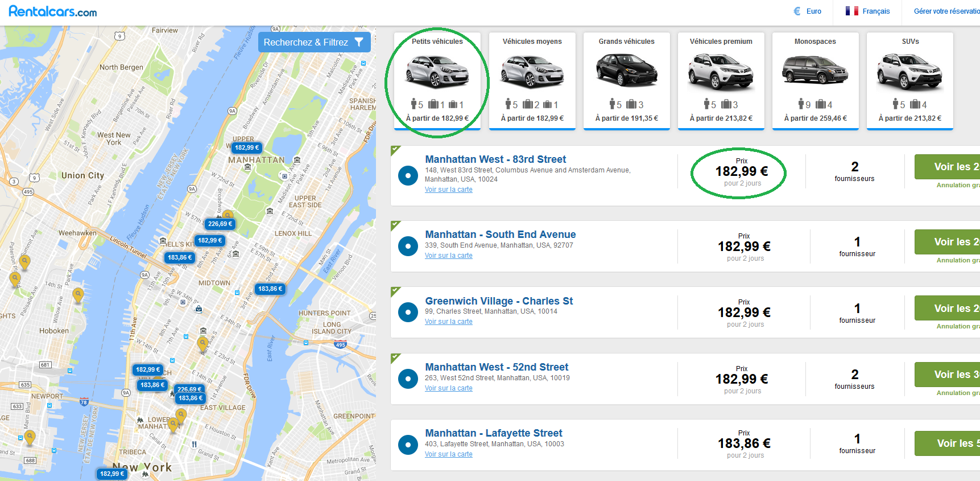Open Voir sur la carte for South End Avenue
This screenshot has width=980, height=481.
point(448,256)
